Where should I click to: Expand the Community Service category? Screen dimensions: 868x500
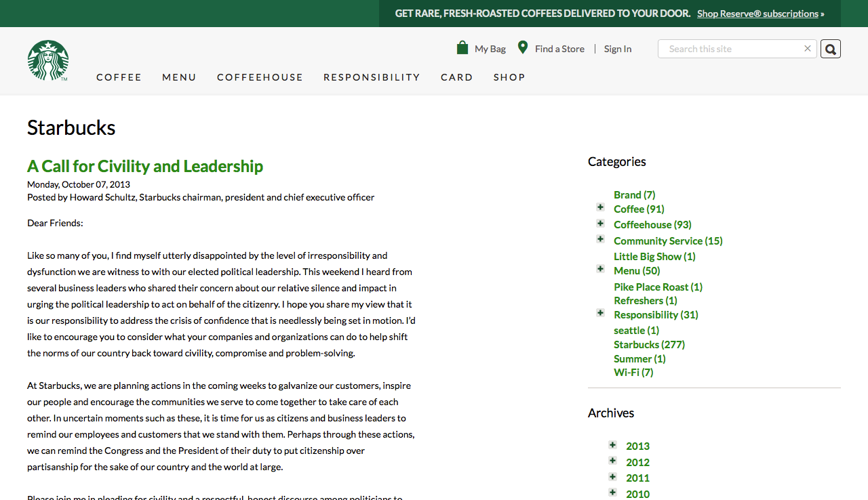pyautogui.click(x=600, y=239)
